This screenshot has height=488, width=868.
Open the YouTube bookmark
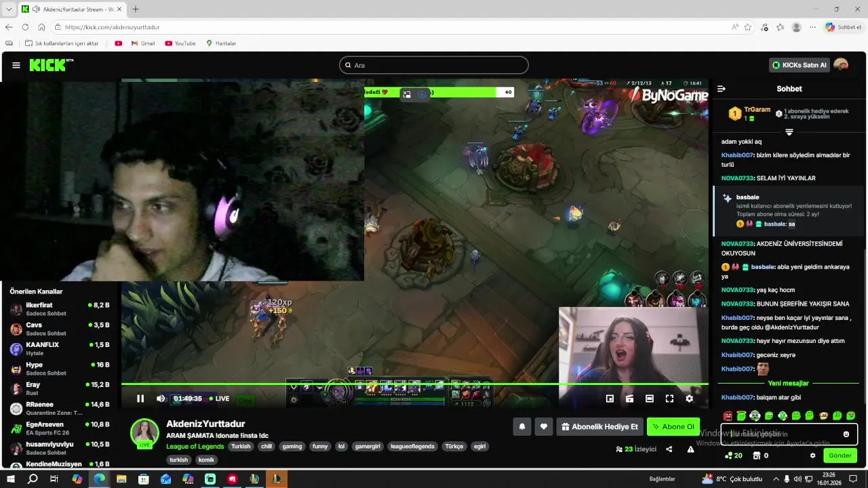pyautogui.click(x=180, y=43)
